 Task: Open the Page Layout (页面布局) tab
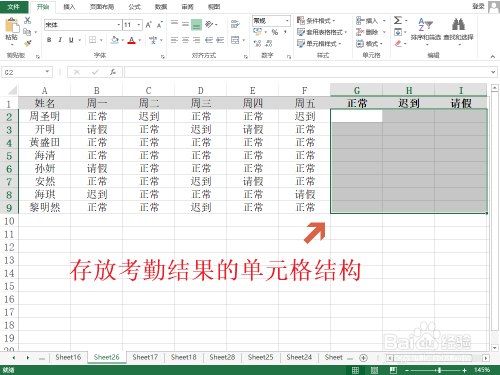(102, 7)
